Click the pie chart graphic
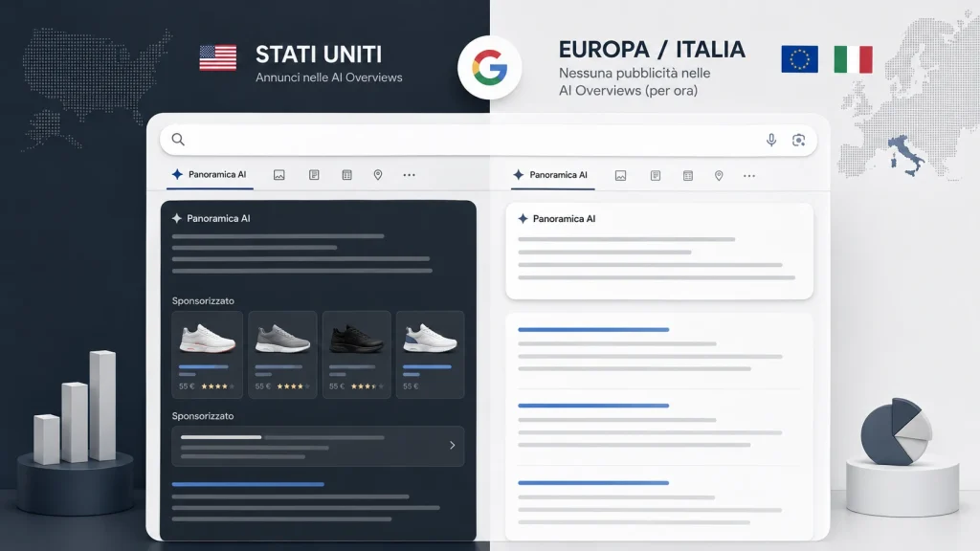 (896, 431)
